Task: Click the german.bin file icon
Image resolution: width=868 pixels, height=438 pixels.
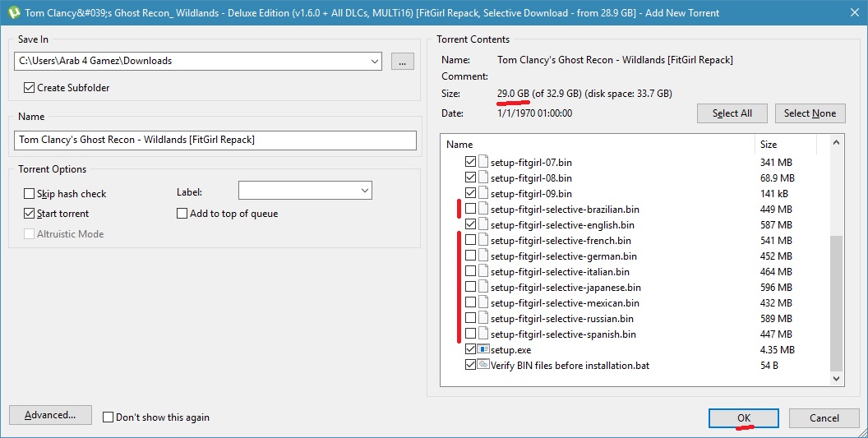Action: coord(483,256)
